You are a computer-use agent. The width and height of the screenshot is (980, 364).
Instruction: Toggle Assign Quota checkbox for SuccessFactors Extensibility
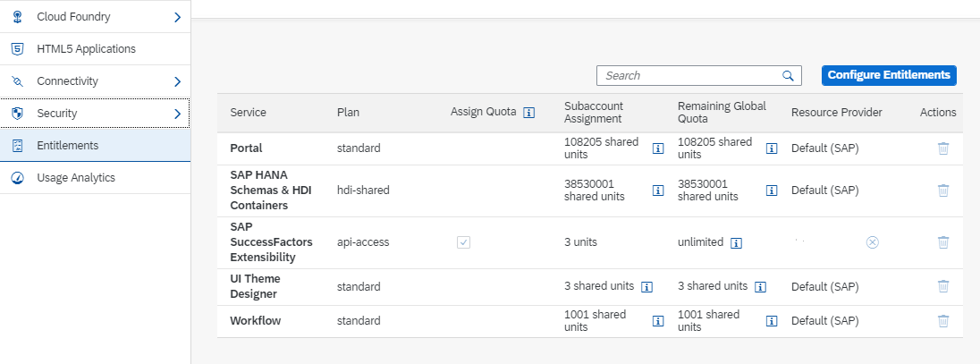[463, 242]
